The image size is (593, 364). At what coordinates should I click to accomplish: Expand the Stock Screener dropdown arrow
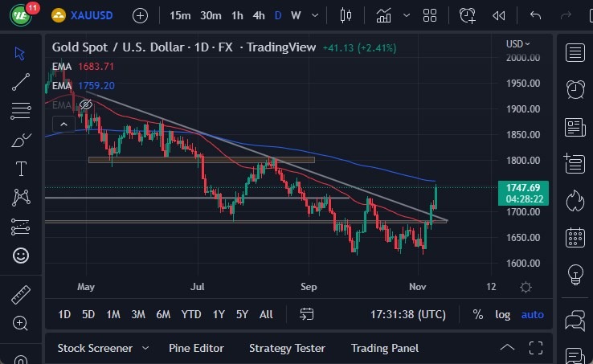click(x=145, y=348)
